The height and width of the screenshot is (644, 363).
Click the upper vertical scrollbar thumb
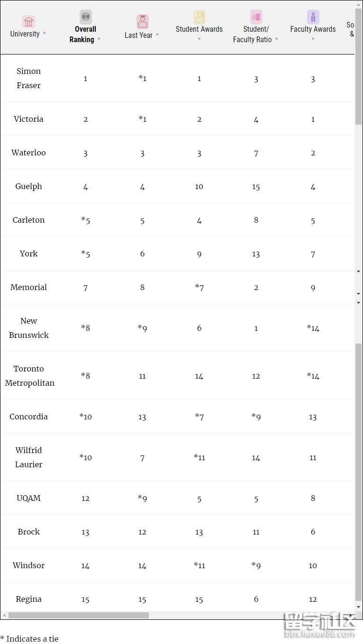click(358, 66)
